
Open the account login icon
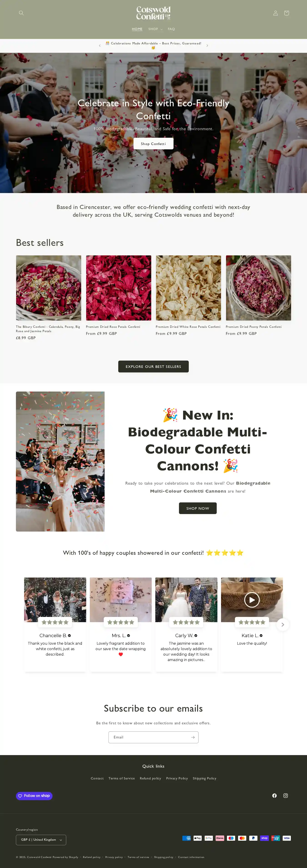coord(275,13)
